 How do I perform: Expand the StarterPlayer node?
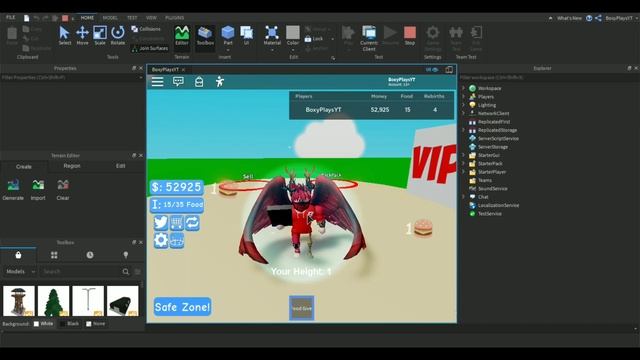(463, 172)
